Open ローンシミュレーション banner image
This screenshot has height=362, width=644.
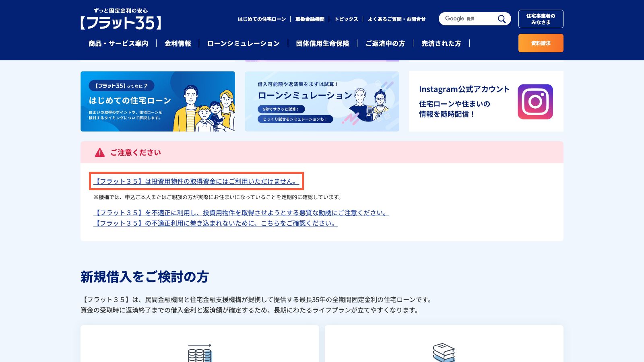click(x=322, y=101)
